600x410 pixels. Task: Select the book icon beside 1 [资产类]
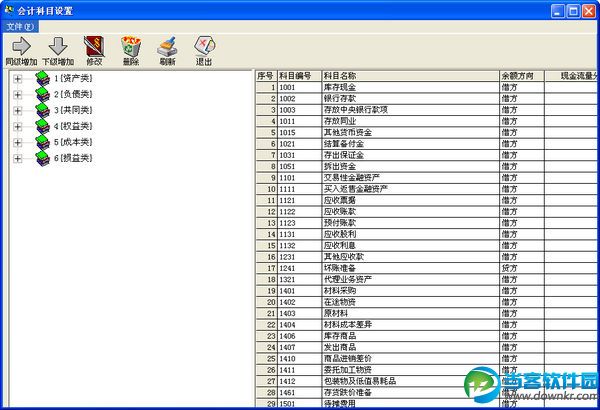coord(42,78)
